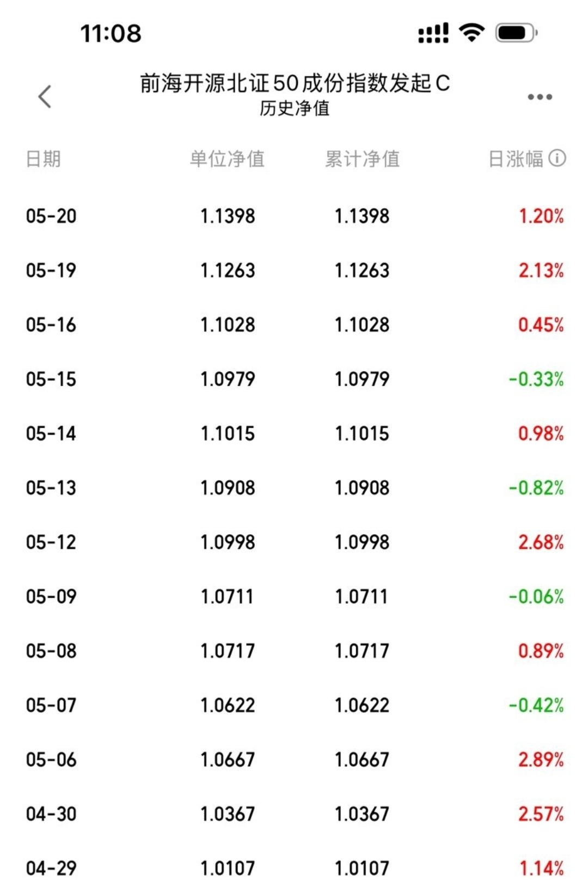This screenshot has width=588, height=886.
Task: Tap the Wi-Fi status icon
Action: point(471,33)
